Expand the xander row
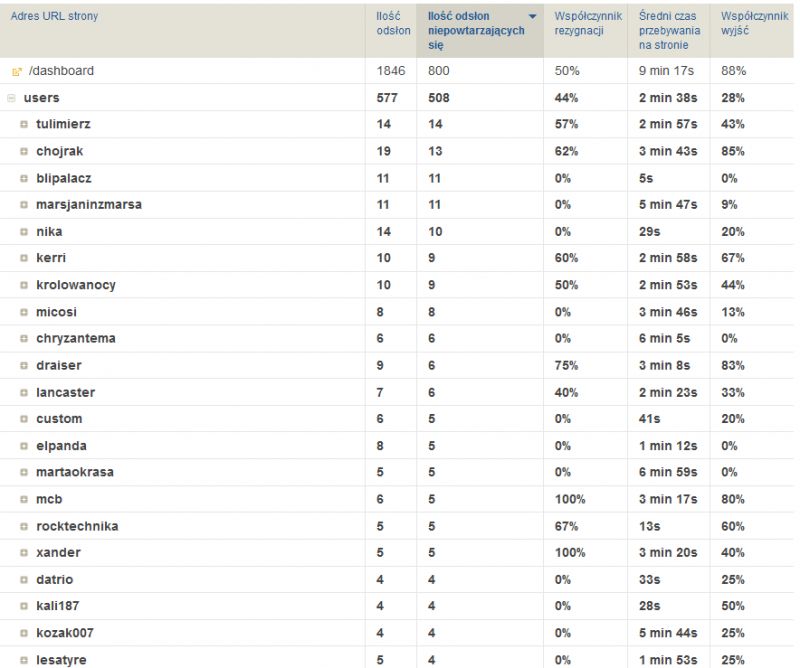800x668 pixels. (24, 553)
